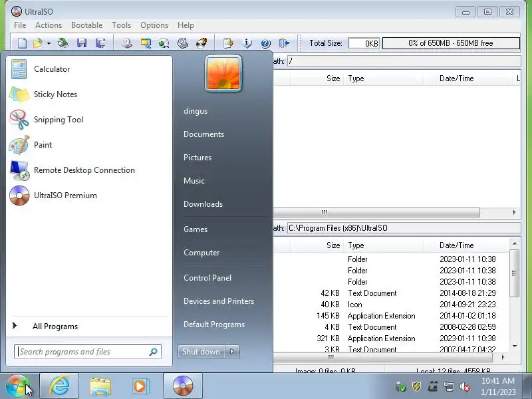This screenshot has height=399, width=532.
Task: Open the Actions menu
Action: click(49, 25)
